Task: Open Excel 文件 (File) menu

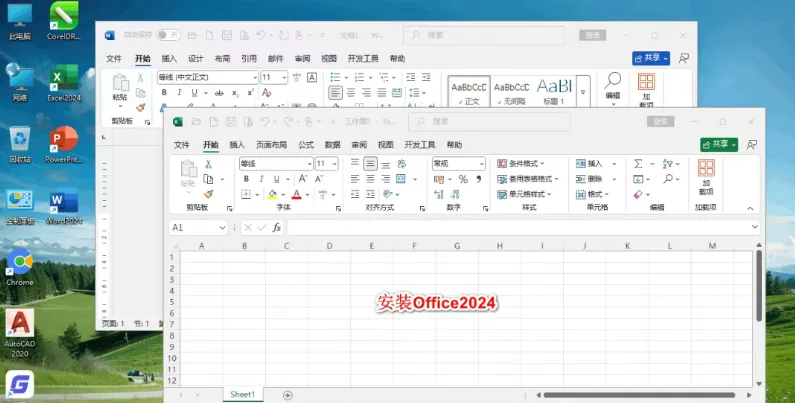Action: (x=182, y=145)
